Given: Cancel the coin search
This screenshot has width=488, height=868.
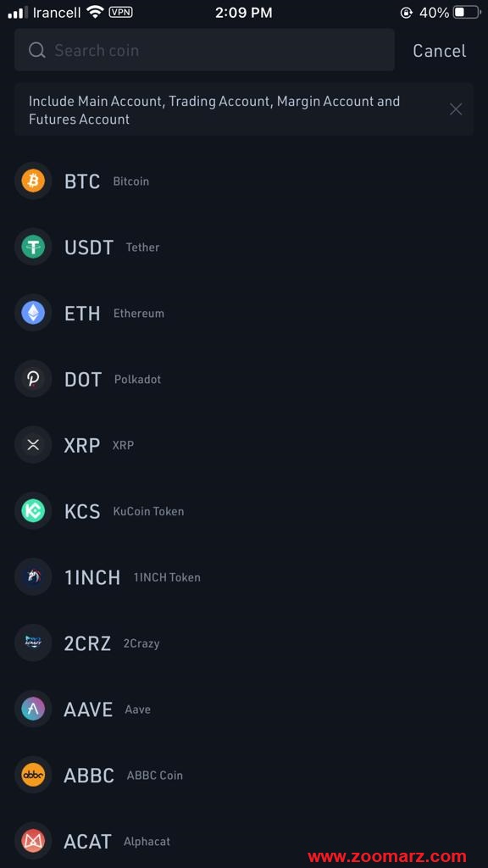Looking at the screenshot, I should point(440,51).
